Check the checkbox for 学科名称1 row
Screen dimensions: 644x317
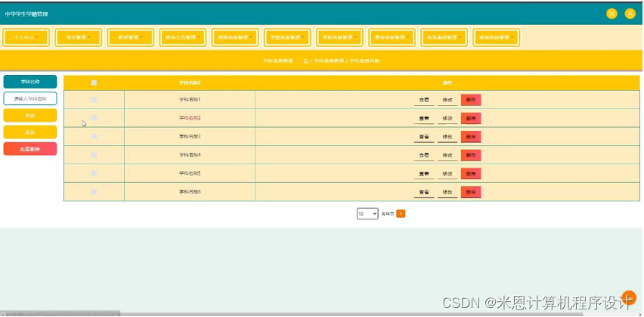94,100
